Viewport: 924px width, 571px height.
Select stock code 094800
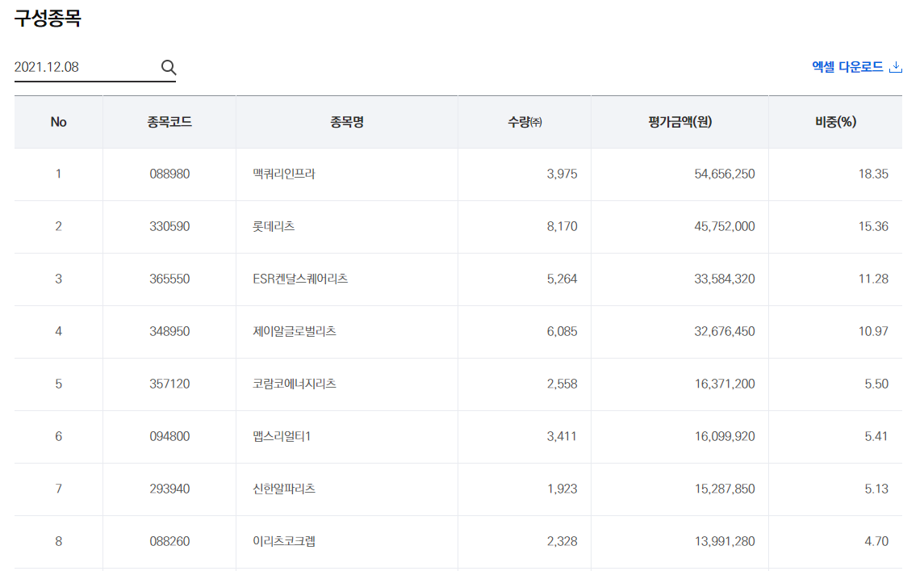pos(169,436)
